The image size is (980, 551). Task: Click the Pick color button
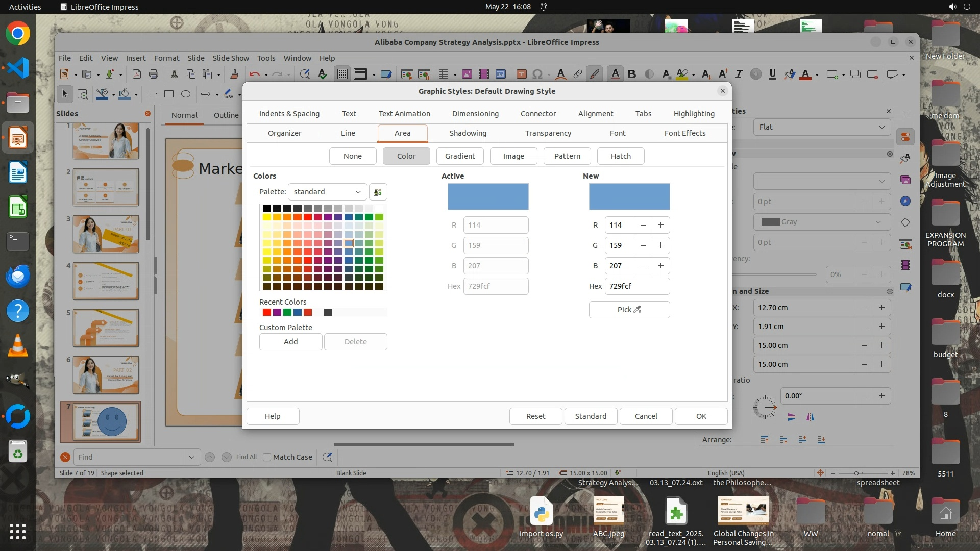[x=629, y=310]
